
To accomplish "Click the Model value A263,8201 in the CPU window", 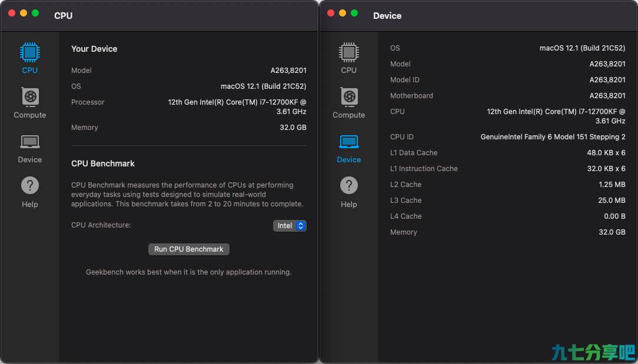I will [288, 71].
